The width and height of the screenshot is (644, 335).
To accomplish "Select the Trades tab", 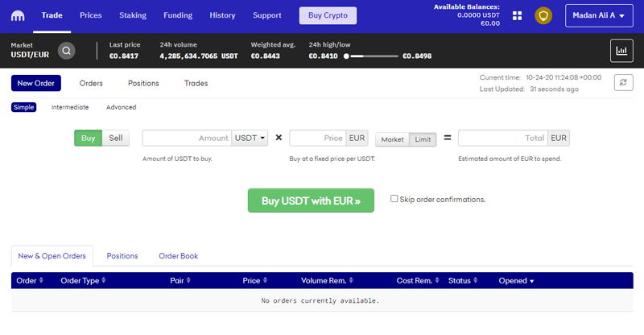I will pos(196,84).
